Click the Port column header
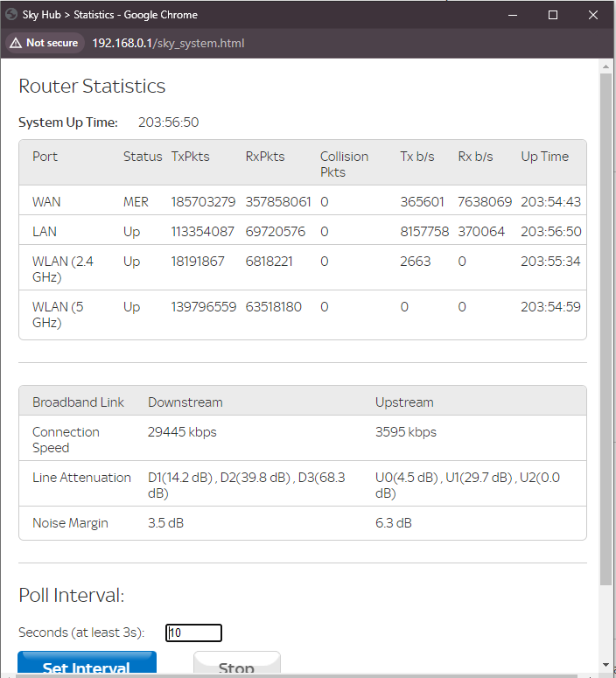Screen dimensions: 616x678 tap(45, 157)
